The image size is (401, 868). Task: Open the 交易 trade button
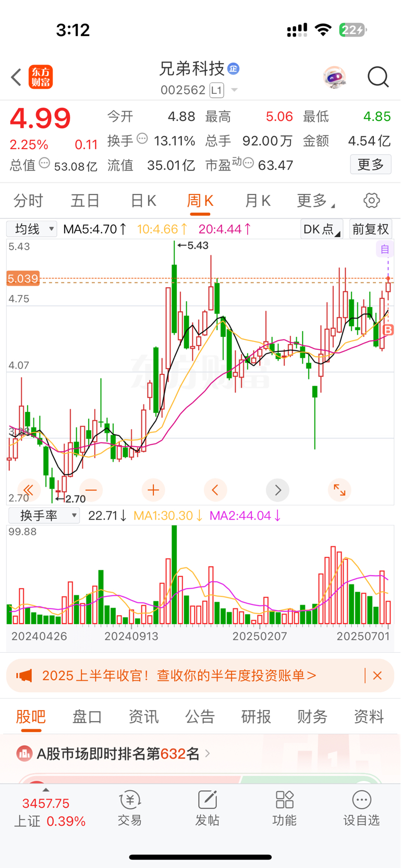[130, 808]
